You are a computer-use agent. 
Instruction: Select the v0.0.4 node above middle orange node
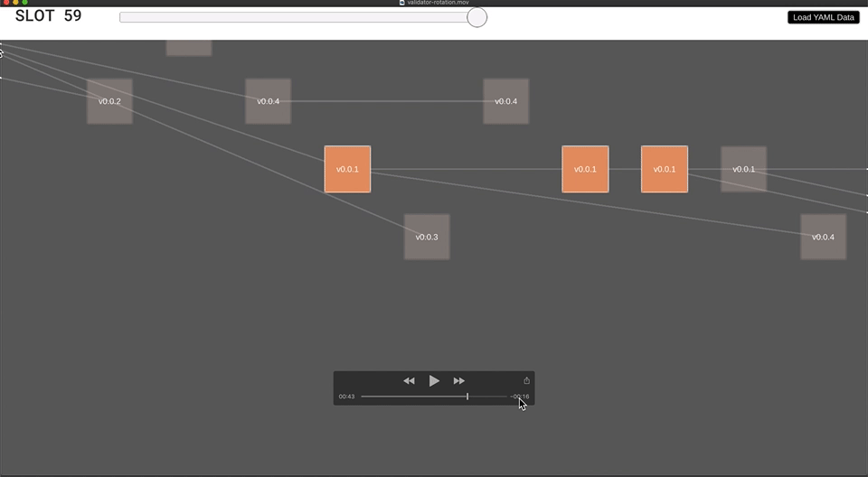(x=506, y=101)
